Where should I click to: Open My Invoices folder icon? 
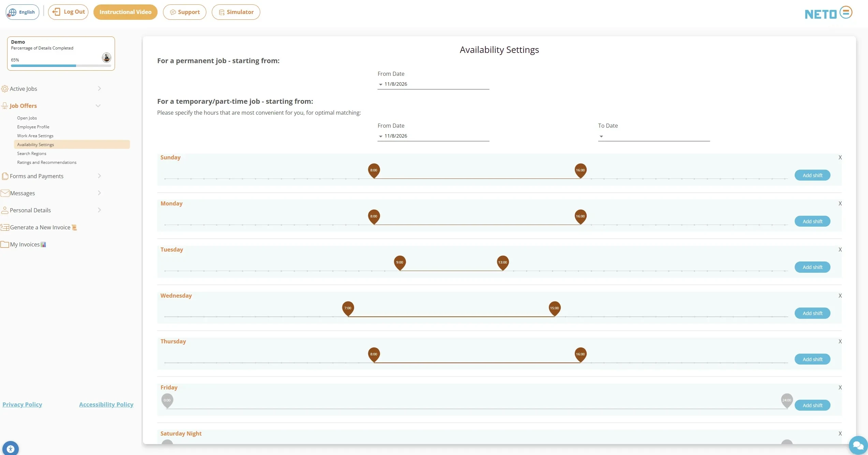coord(5,244)
